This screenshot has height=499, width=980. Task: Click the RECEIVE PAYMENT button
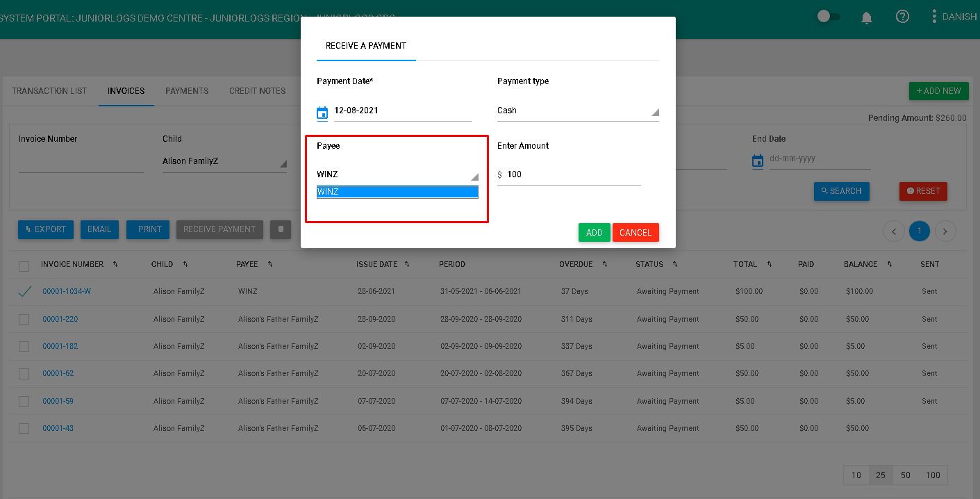coord(219,229)
